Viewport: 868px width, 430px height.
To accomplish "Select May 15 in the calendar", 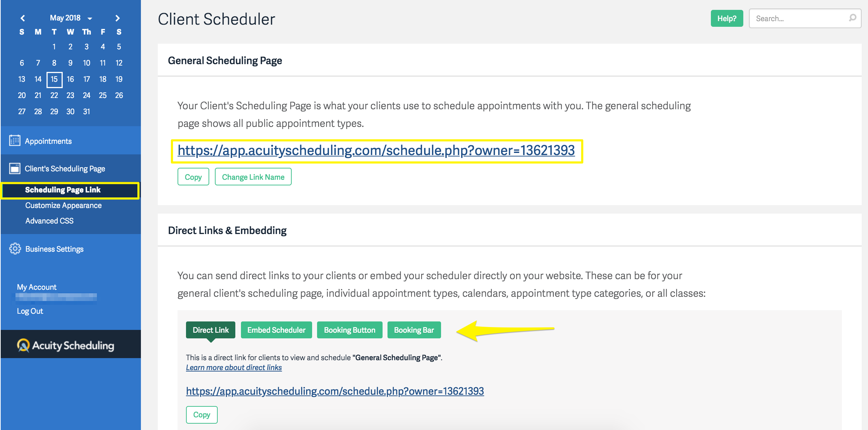I will [x=54, y=79].
